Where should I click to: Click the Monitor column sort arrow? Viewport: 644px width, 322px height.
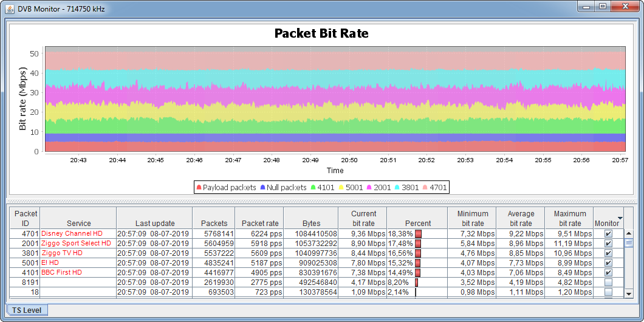pos(620,218)
